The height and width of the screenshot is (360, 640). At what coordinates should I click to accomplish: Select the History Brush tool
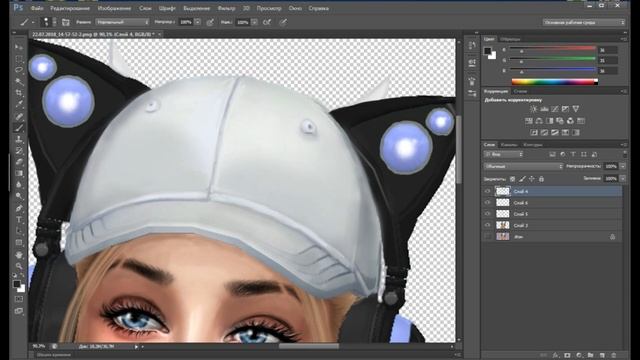(x=19, y=151)
